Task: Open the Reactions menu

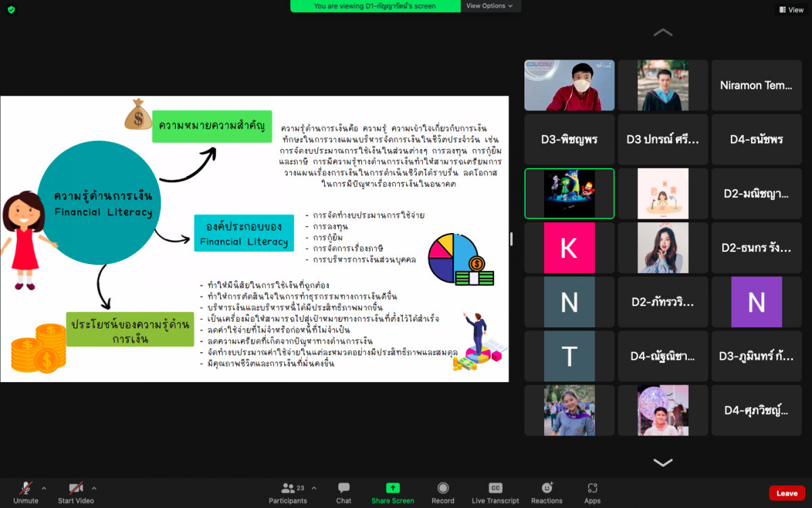Action: pyautogui.click(x=547, y=492)
